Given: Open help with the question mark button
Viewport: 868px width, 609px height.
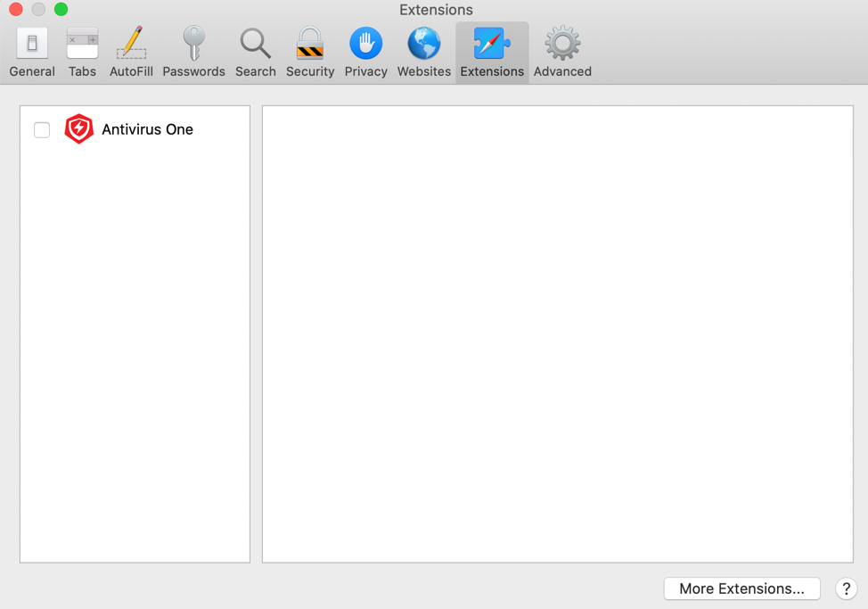Looking at the screenshot, I should click(x=846, y=588).
